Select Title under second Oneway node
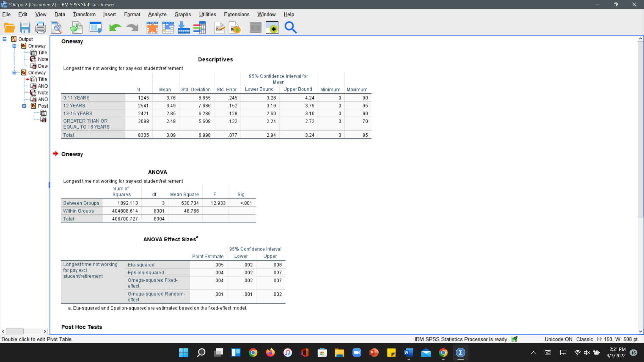Screen dimensions: 644x362 [42, 79]
